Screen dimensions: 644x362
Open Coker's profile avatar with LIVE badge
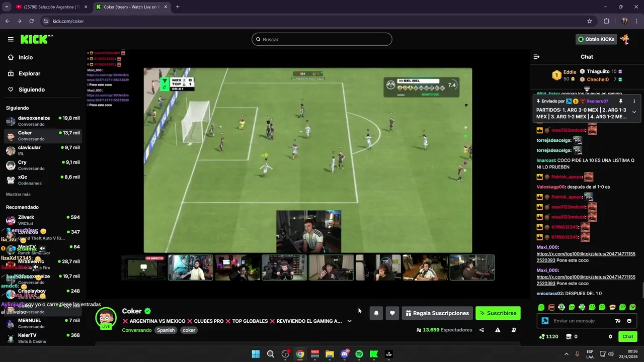point(106,319)
